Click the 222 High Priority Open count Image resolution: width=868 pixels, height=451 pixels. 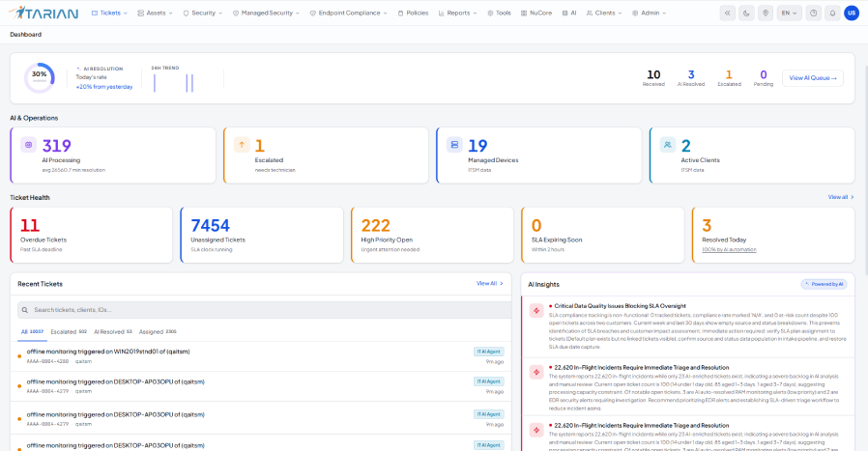coord(376,226)
